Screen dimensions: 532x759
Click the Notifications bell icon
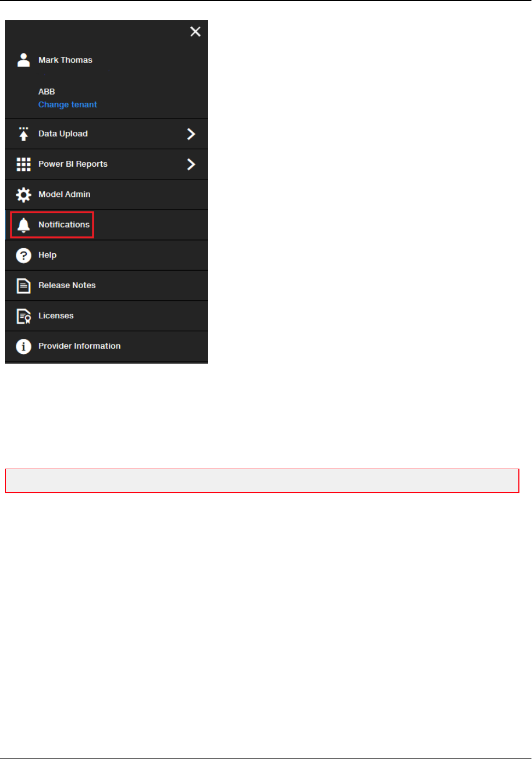(x=24, y=225)
